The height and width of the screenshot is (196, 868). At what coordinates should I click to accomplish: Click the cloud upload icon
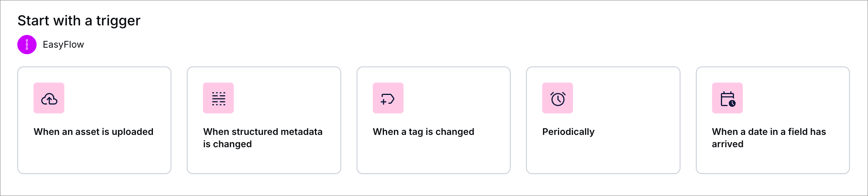coord(49,98)
